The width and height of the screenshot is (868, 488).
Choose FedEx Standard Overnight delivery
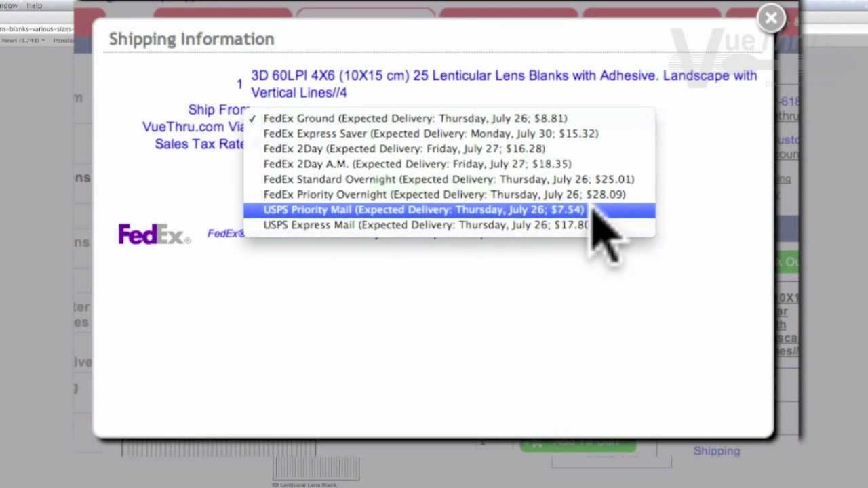[449, 179]
